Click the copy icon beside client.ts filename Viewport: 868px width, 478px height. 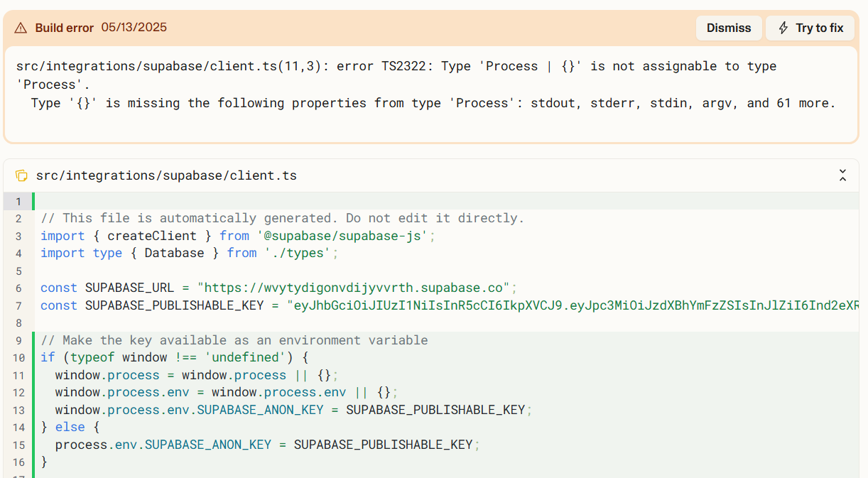pos(21,175)
